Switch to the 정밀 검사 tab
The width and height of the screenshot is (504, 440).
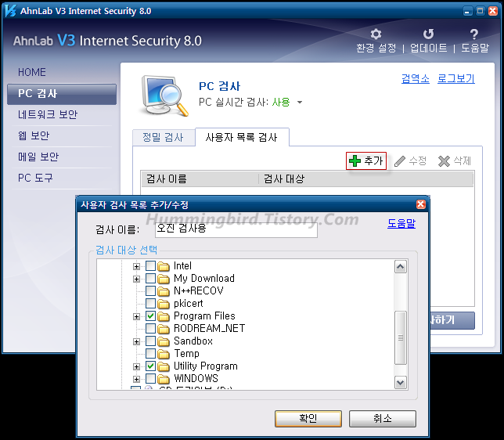[163, 137]
